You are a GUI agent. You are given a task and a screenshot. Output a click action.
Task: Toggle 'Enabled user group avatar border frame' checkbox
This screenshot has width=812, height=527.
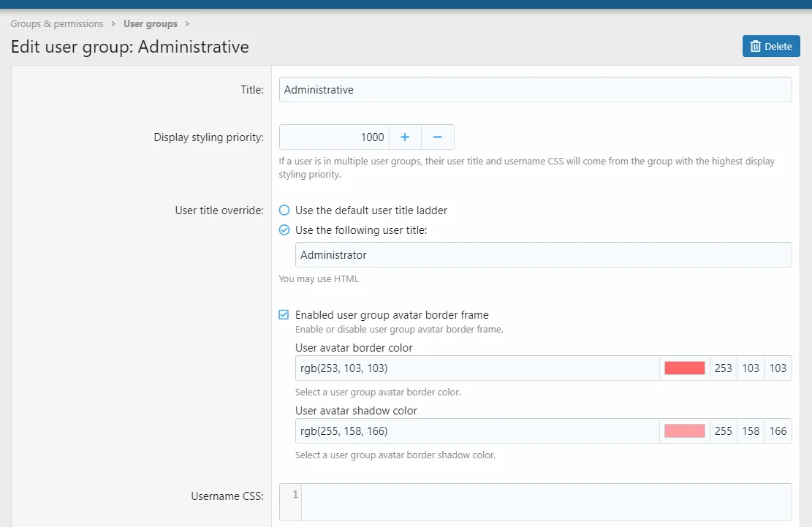click(284, 315)
